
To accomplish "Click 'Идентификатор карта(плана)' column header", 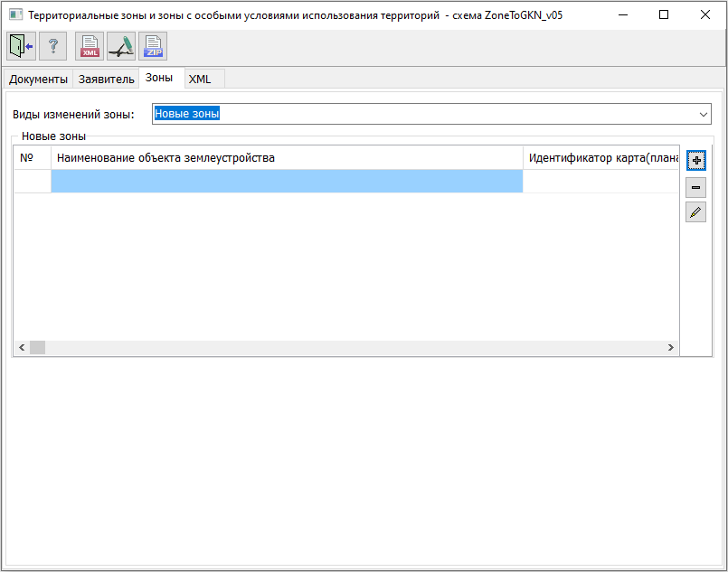I will 601,158.
